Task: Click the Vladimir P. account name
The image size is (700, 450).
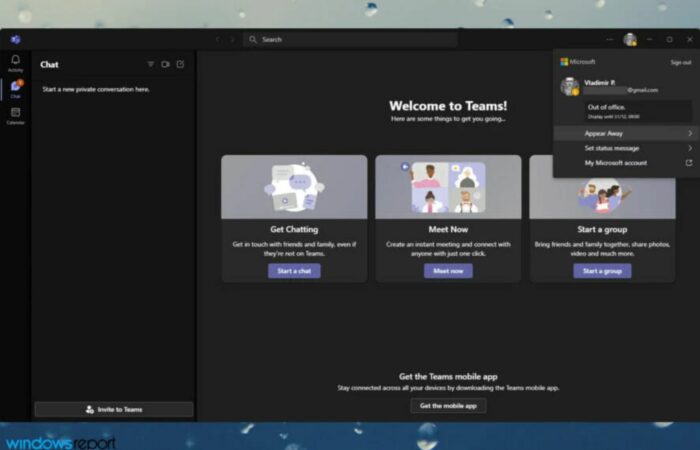Action: click(600, 83)
